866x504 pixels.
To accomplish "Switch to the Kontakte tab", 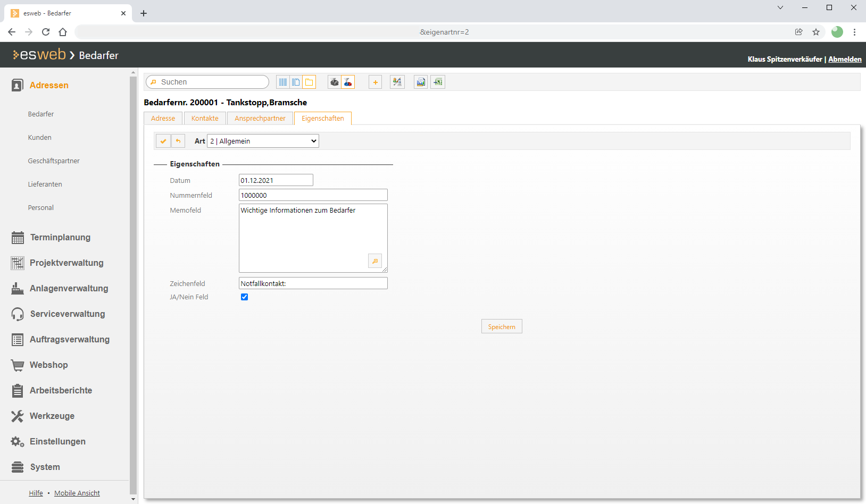I will point(205,119).
